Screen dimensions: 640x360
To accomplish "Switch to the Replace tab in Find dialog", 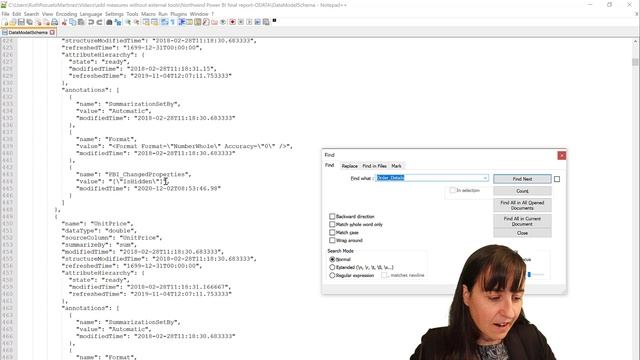I will tap(349, 166).
